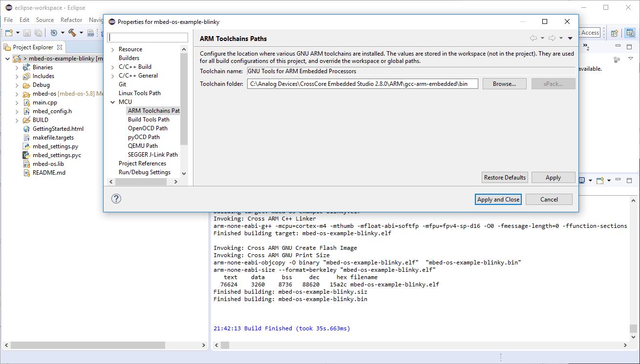Collapse the MCU category
Screen dimensions: 640x364
click(x=113, y=102)
